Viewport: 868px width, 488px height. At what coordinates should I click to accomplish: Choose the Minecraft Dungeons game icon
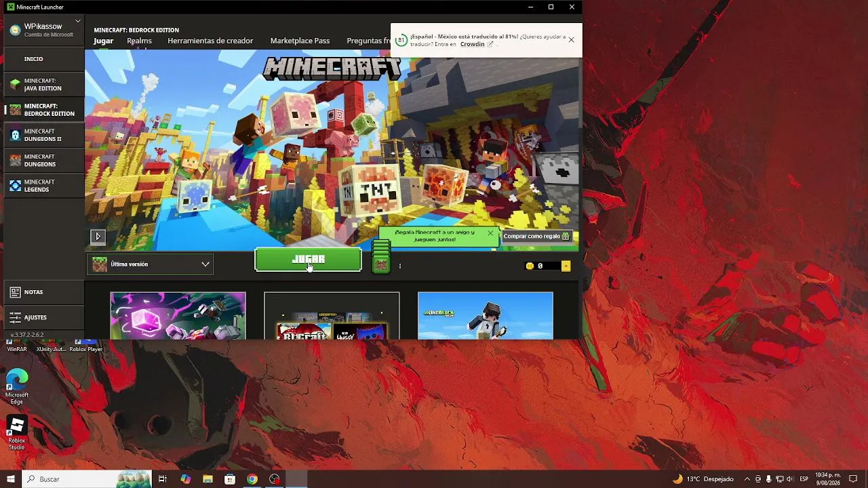click(16, 161)
